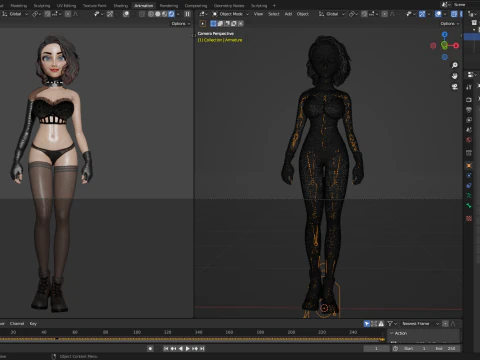Pause the rendered viewport preview
The height and width of the screenshot is (360, 480).
click(187, 14)
